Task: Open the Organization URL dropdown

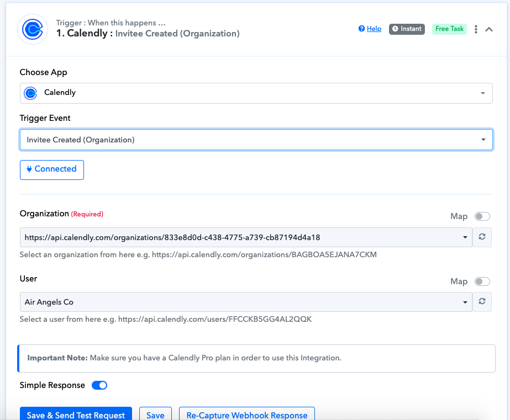Action: 246,237
